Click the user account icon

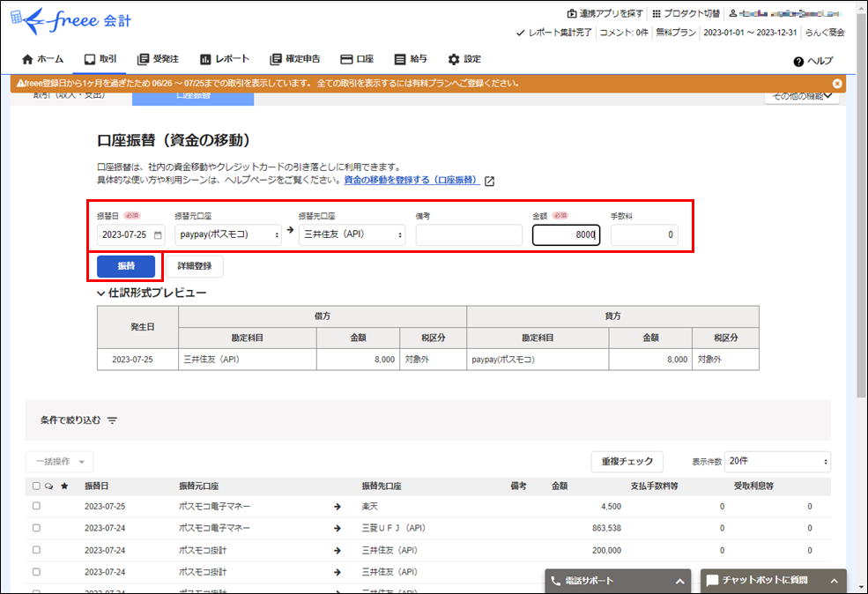(x=733, y=13)
